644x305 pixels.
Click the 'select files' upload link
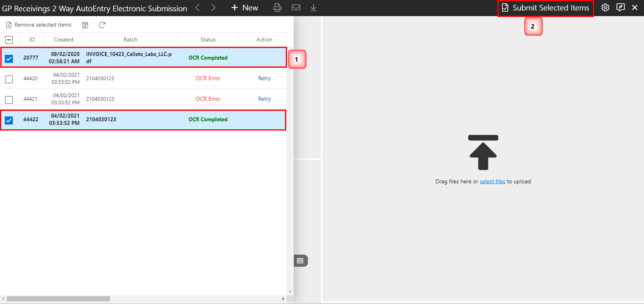tap(492, 182)
